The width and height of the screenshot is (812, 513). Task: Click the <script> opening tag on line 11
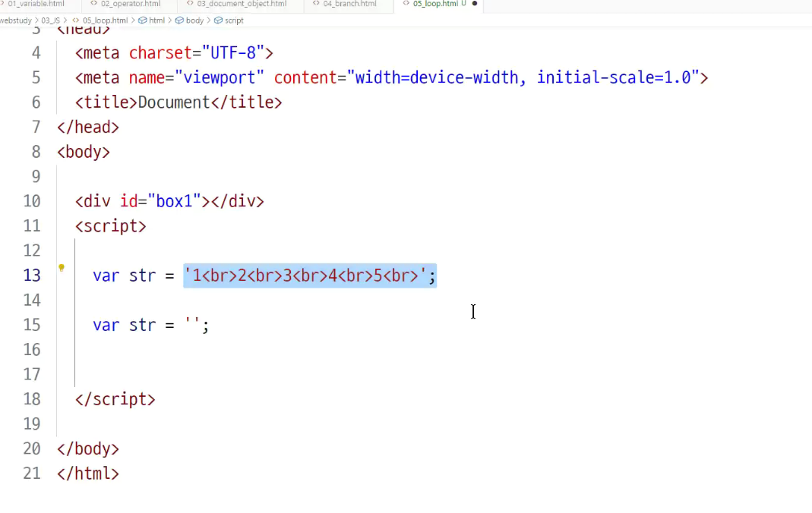(x=111, y=226)
